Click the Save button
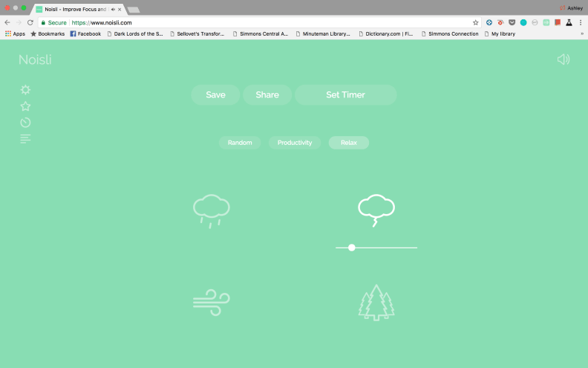This screenshot has width=588, height=368. (215, 94)
